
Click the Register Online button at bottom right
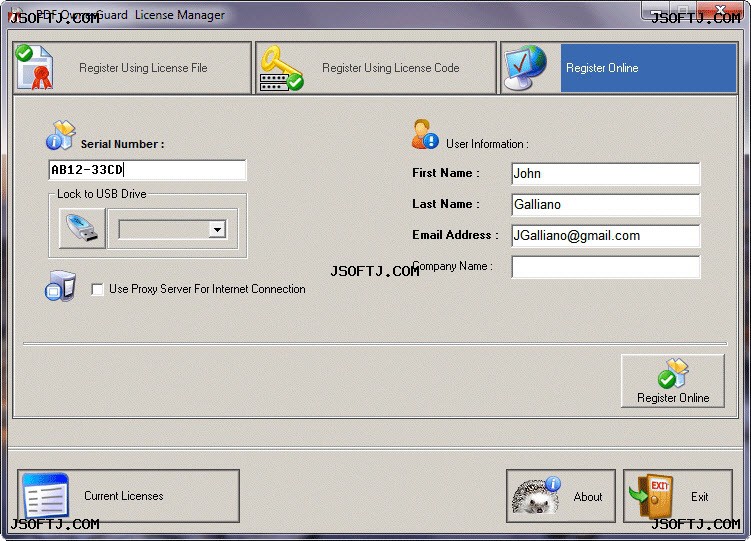(x=672, y=381)
